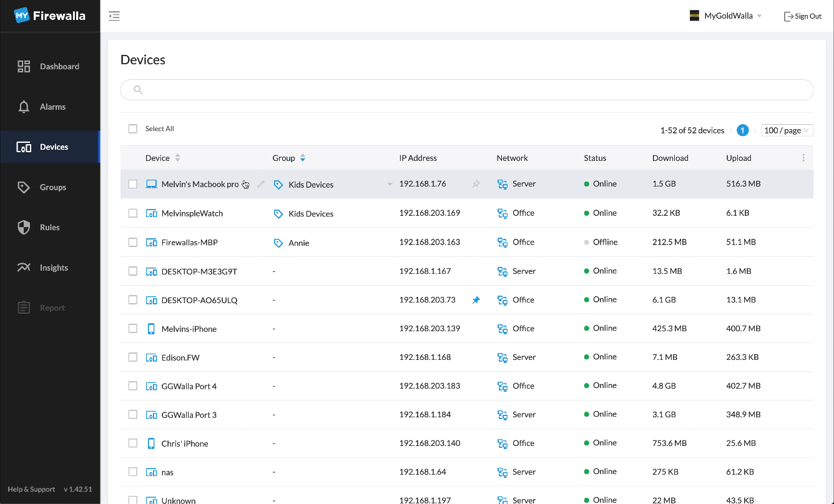Open the group dropdown arrow for Melvin's Macbook pro
Viewport: 834px width, 504px height.
tap(390, 184)
